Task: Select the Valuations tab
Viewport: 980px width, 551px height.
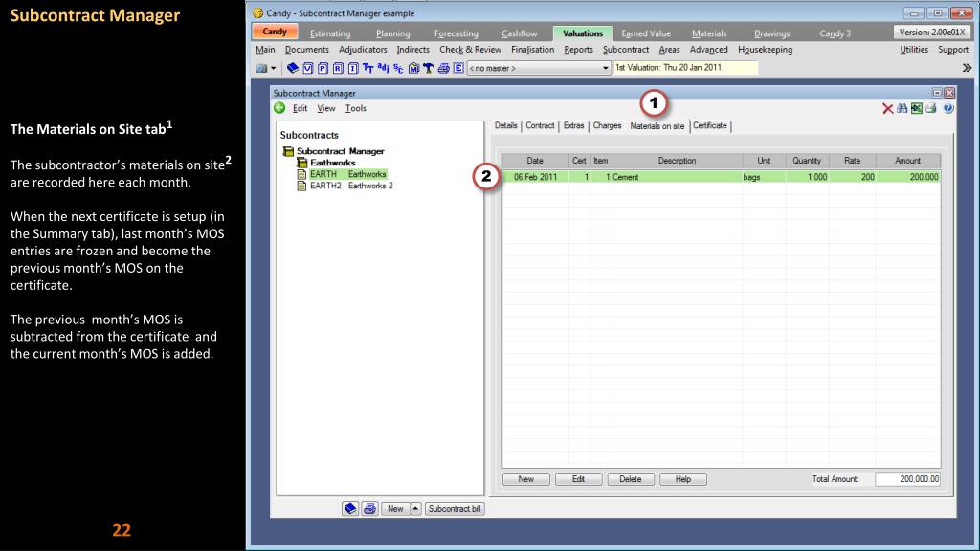Action: tap(583, 33)
